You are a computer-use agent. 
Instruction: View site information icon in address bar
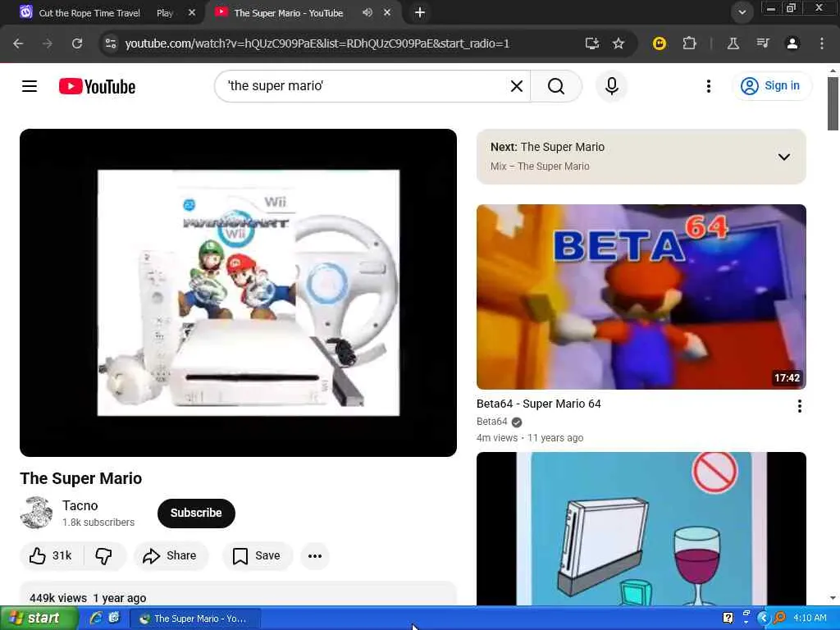pyautogui.click(x=111, y=43)
